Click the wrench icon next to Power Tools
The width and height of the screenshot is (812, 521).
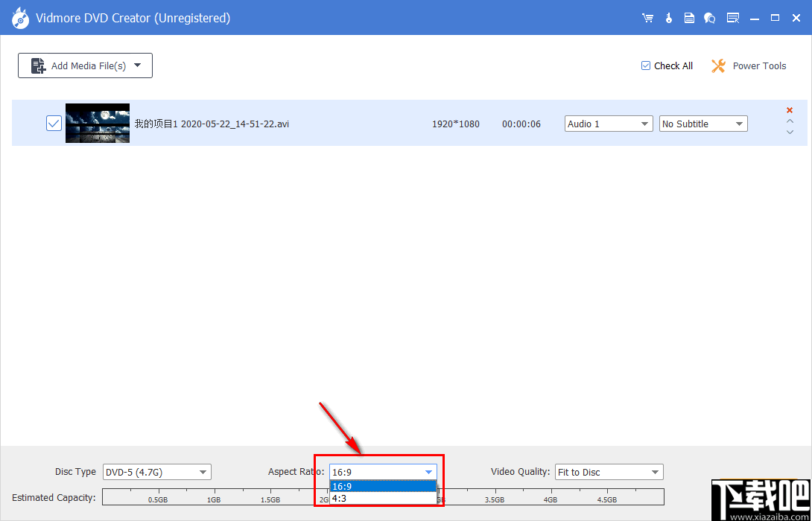click(x=717, y=65)
